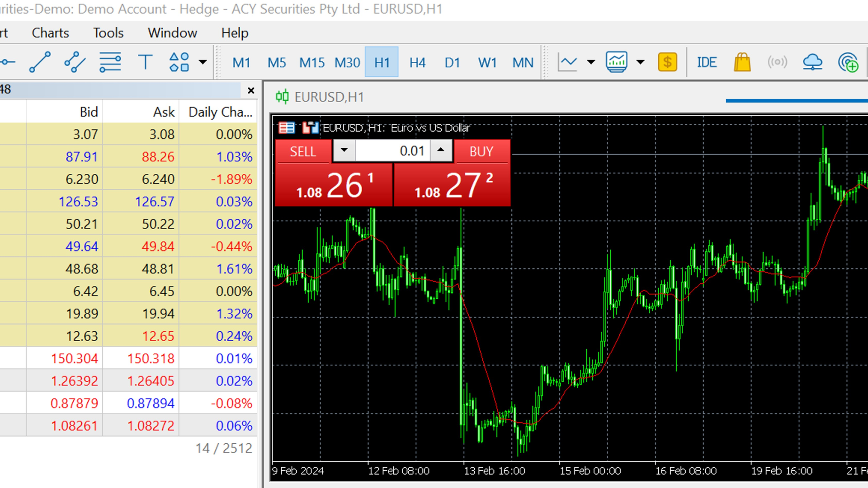Open the Window menu
Viewport: 868px width, 488px height.
172,33
